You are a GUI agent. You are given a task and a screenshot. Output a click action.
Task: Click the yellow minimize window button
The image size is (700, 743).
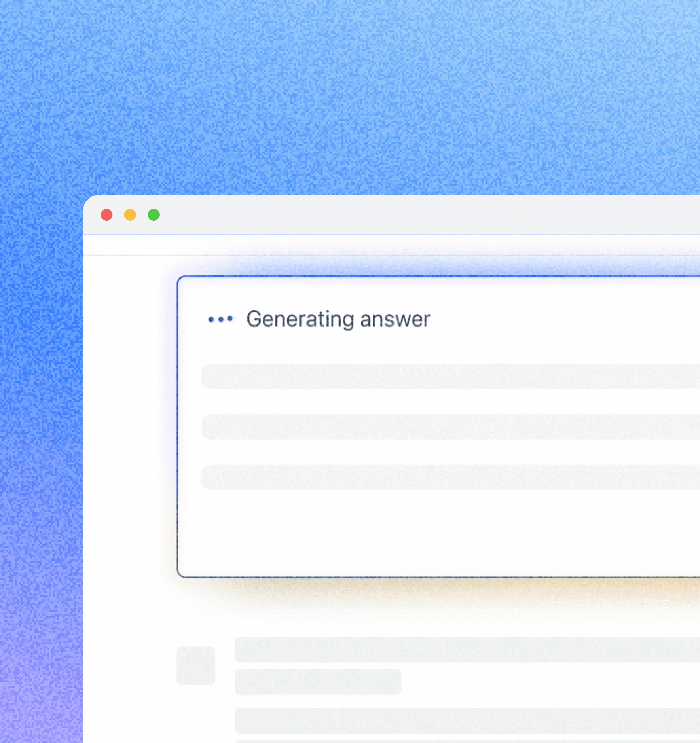(130, 215)
